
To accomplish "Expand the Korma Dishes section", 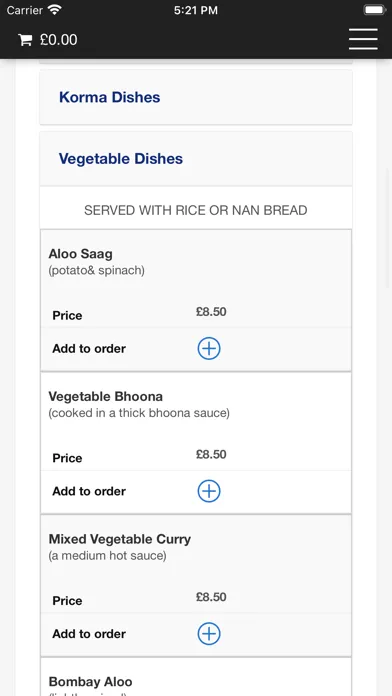I will point(196,97).
